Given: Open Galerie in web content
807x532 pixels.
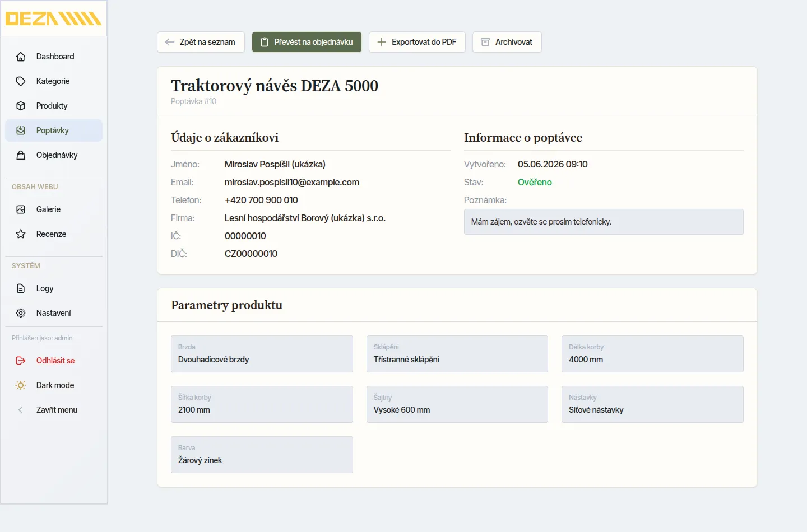Looking at the screenshot, I should pyautogui.click(x=54, y=209).
